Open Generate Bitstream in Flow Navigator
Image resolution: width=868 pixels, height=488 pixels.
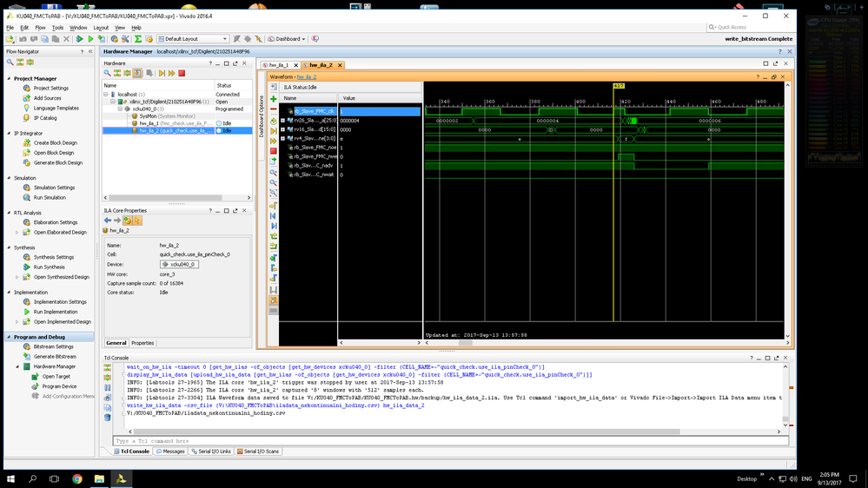[55, 356]
